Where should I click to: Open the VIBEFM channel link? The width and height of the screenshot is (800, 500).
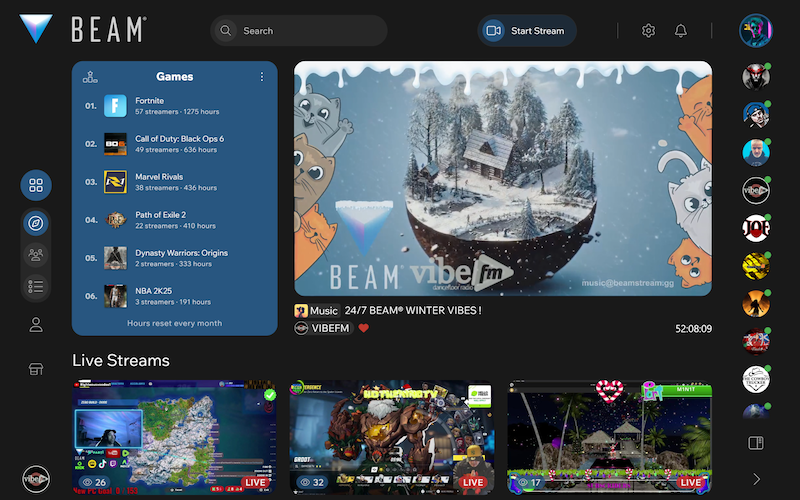[324, 328]
